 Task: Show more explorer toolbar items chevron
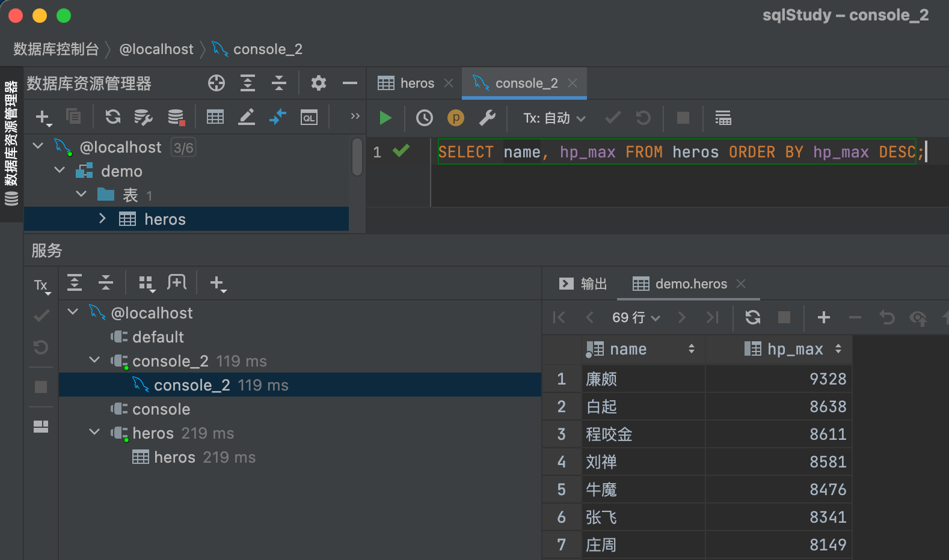point(355,116)
